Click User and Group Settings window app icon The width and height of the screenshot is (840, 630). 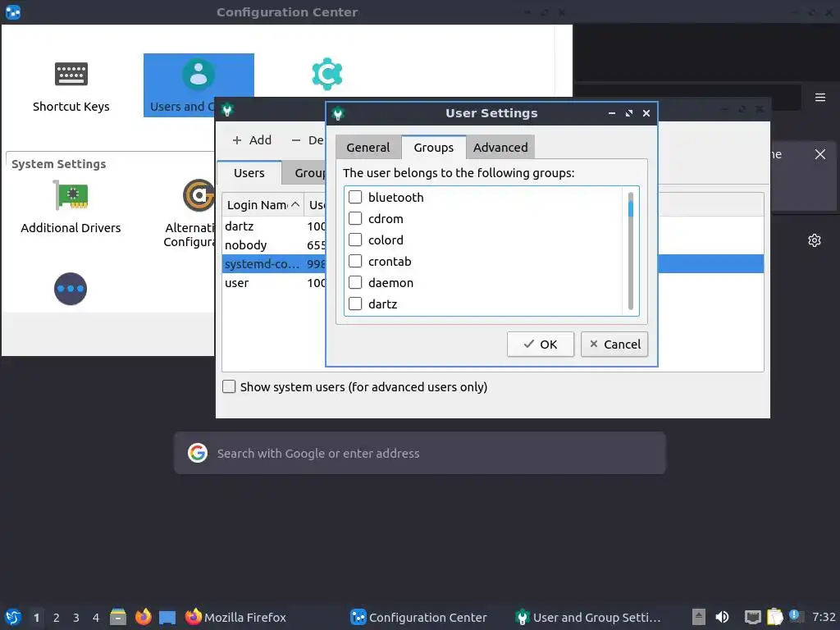[x=228, y=110]
